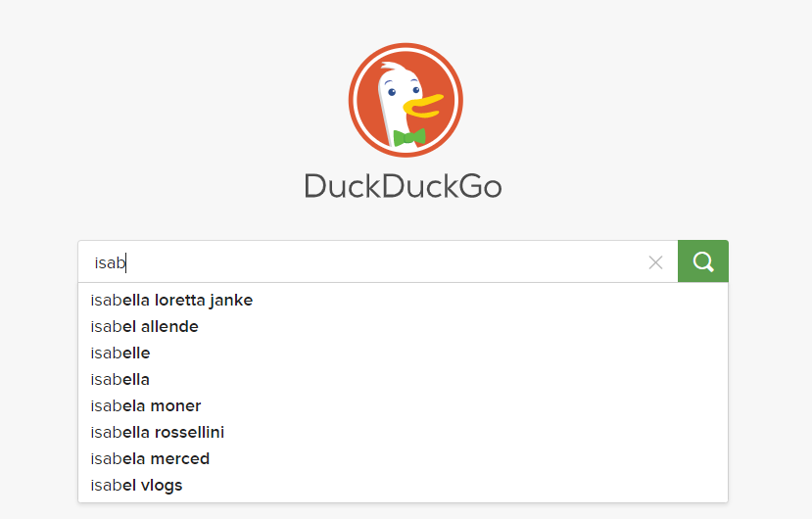The image size is (812, 519).
Task: Choose "isabela moner" from suggestions
Action: click(403, 406)
